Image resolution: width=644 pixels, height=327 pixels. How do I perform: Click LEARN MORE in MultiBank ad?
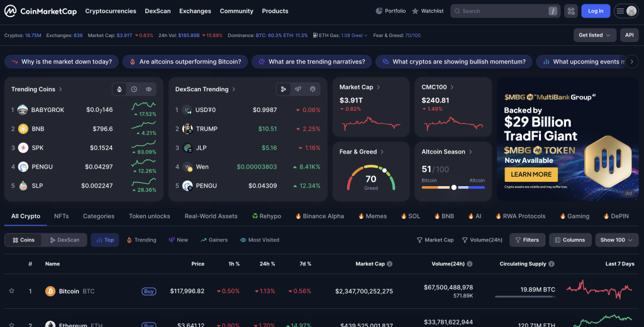[x=531, y=174]
